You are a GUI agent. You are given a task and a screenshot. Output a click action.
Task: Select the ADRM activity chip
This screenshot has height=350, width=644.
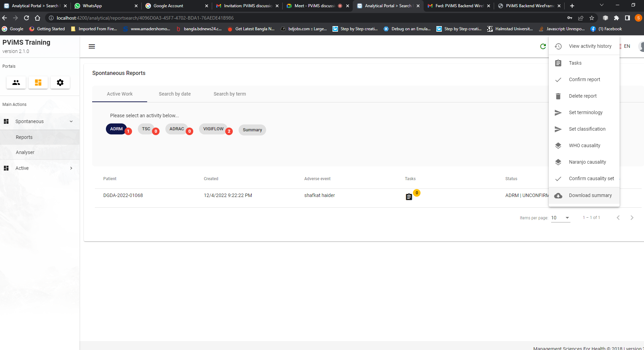116,129
